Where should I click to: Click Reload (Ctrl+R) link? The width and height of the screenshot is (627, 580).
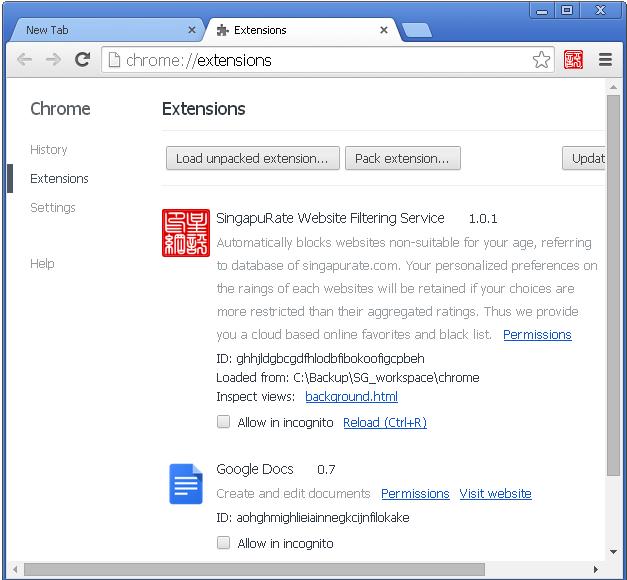(385, 423)
